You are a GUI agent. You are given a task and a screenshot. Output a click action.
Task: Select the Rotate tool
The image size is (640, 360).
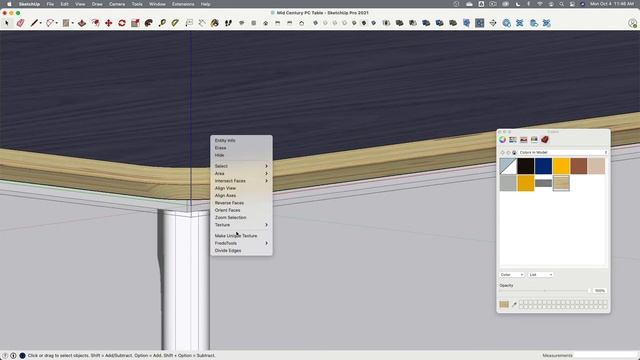(122, 23)
